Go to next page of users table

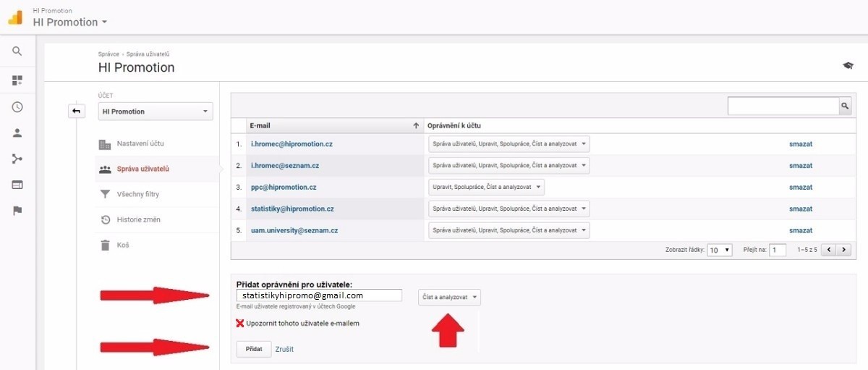843,250
